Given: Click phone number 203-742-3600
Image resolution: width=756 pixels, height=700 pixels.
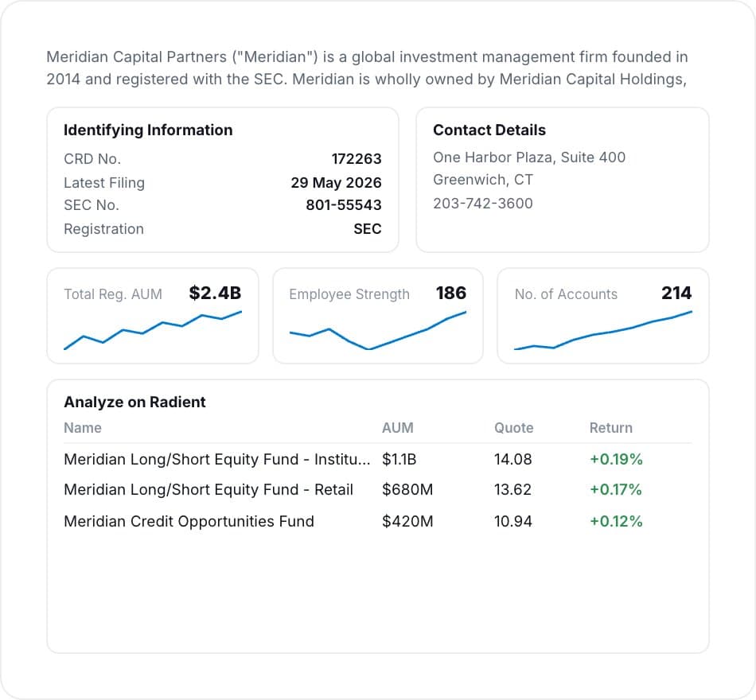Looking at the screenshot, I should point(482,204).
